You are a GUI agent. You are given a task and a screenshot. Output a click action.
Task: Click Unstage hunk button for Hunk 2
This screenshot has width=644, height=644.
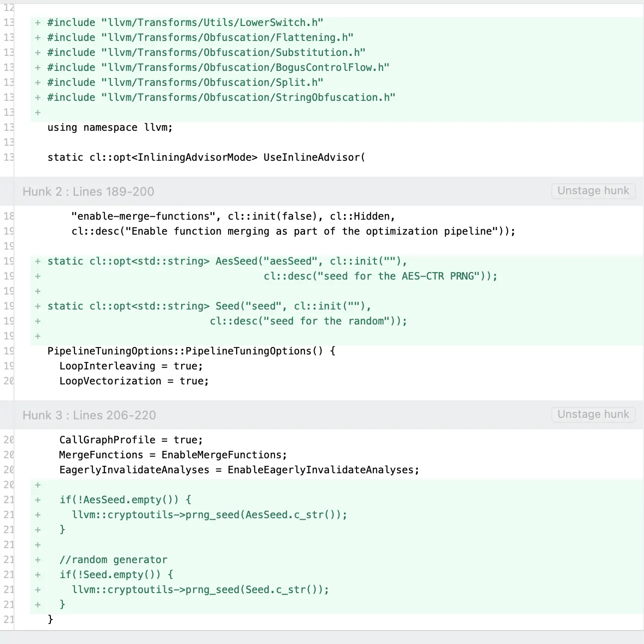click(x=593, y=191)
